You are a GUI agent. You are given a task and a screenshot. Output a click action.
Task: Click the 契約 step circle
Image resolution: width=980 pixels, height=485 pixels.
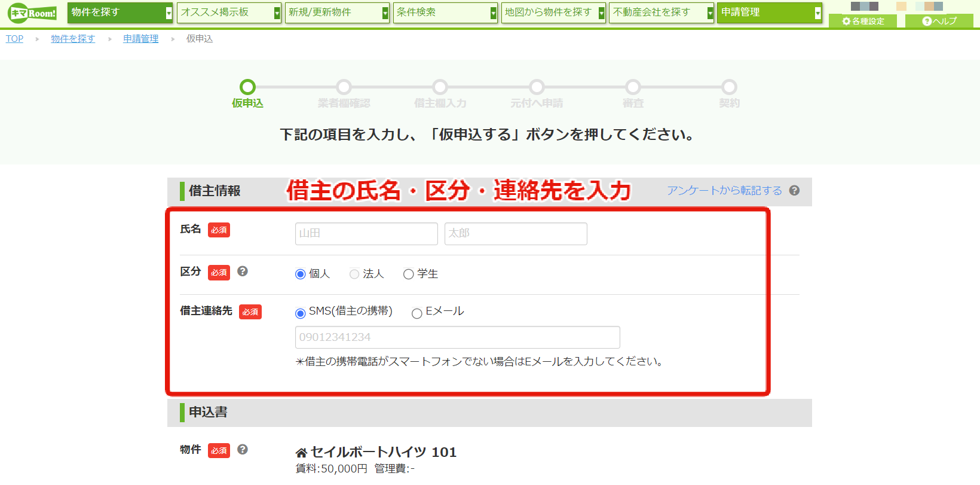click(729, 87)
